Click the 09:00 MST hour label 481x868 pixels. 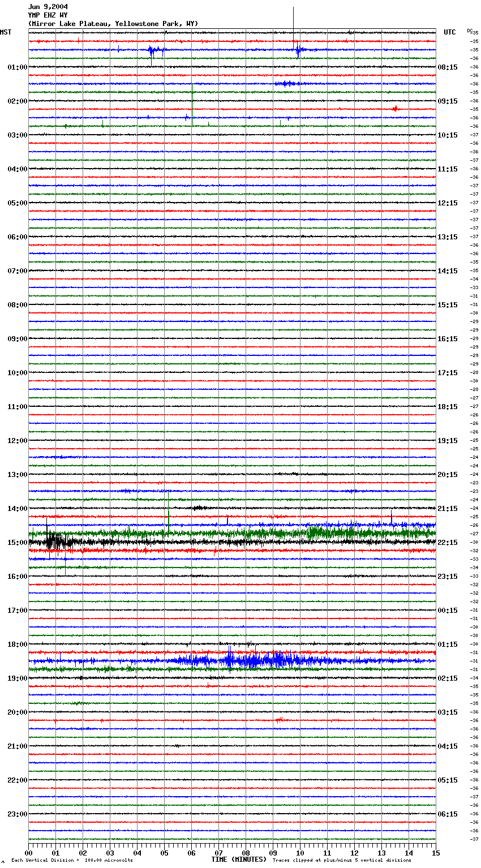18,339
